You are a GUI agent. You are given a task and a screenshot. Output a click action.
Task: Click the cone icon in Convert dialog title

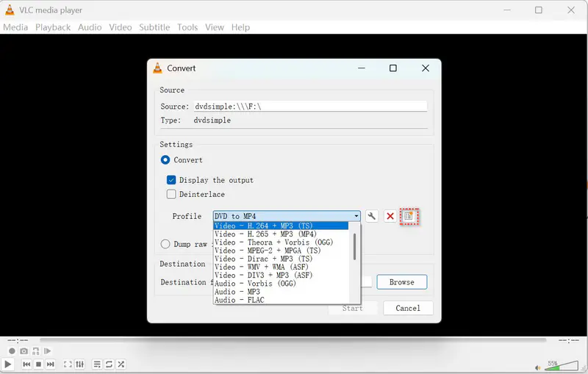pyautogui.click(x=158, y=68)
